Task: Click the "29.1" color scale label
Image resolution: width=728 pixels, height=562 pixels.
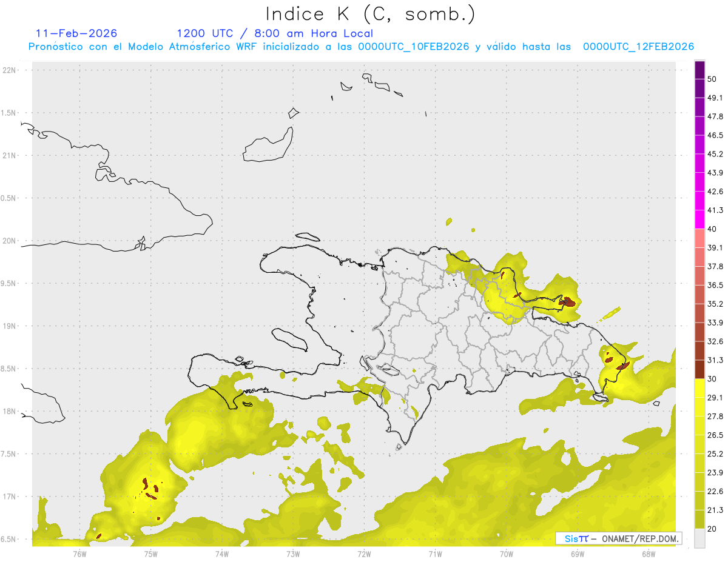Action: (x=716, y=397)
